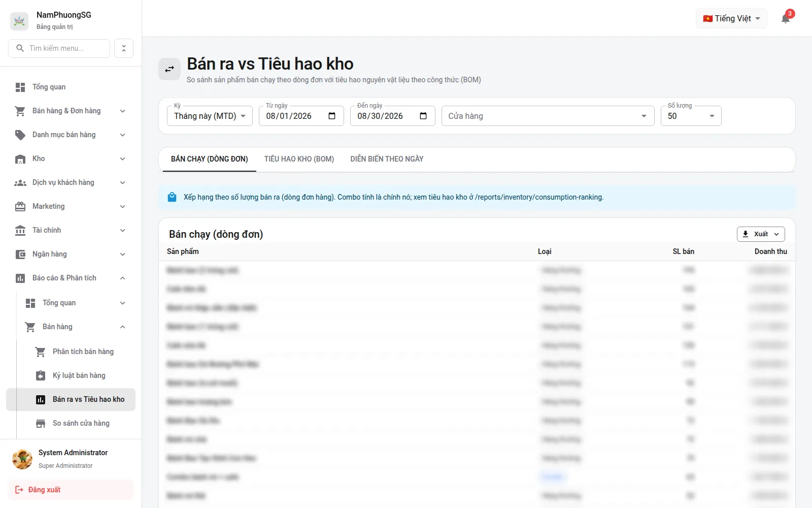The height and width of the screenshot is (508, 812).
Task: Open the Số lượng quantity dropdown
Action: click(x=691, y=116)
